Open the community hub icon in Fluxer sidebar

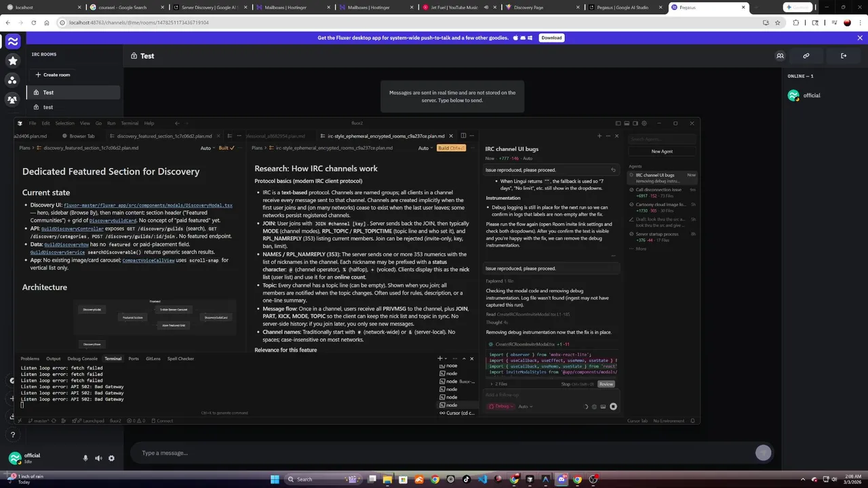(12, 80)
